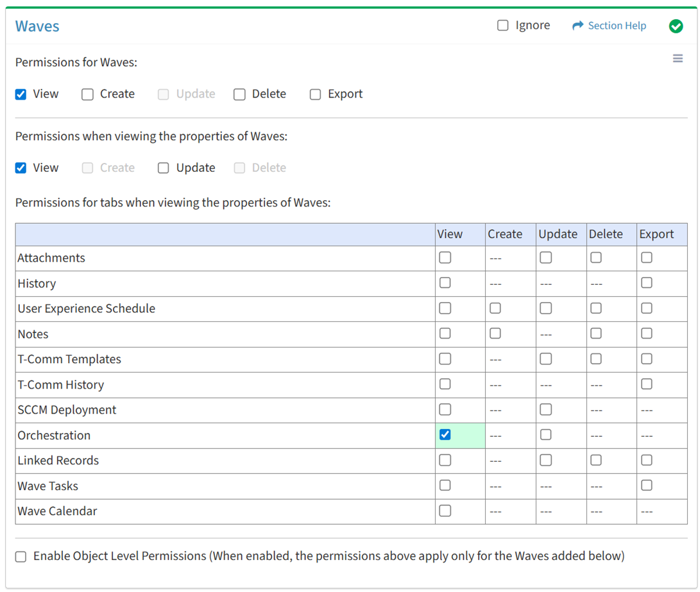Uncheck View for the Orchestration tab
The image size is (700, 592).
[445, 435]
